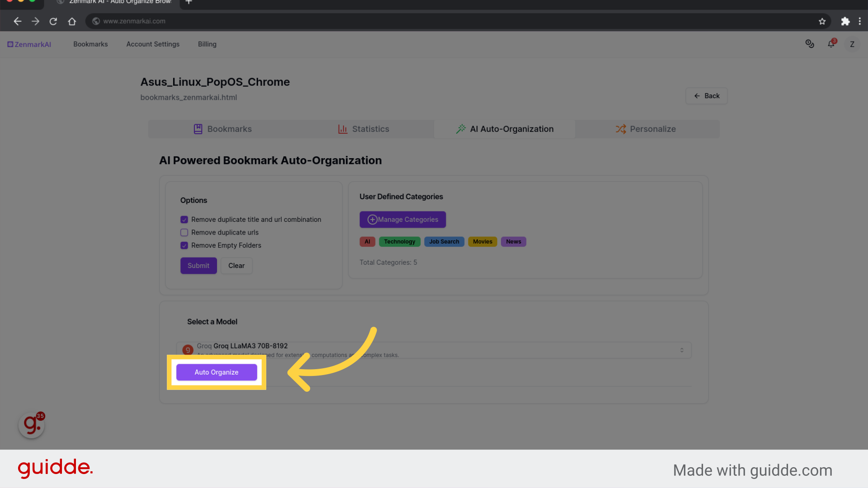Select the AI Auto-Organization tab
This screenshot has width=868, height=488.
pyautogui.click(x=505, y=129)
